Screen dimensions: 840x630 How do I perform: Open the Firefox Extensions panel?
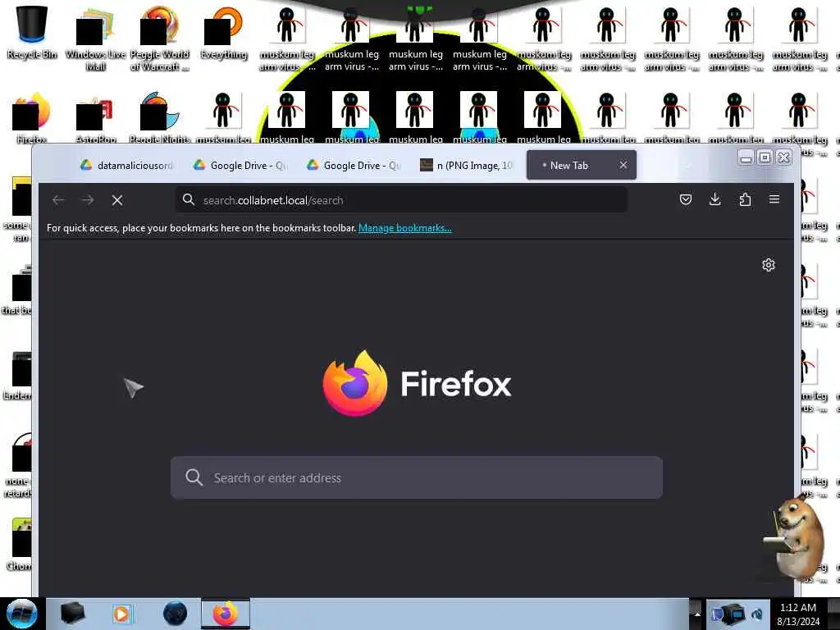745,200
